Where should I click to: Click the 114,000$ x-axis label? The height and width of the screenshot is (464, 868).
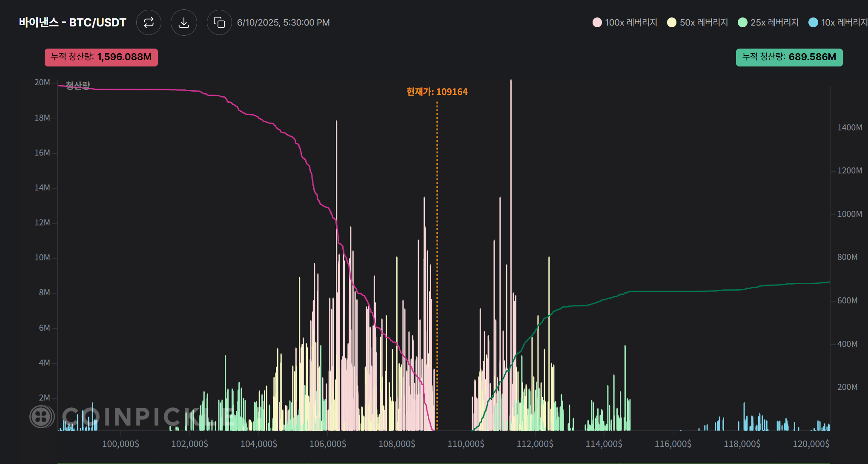click(604, 444)
